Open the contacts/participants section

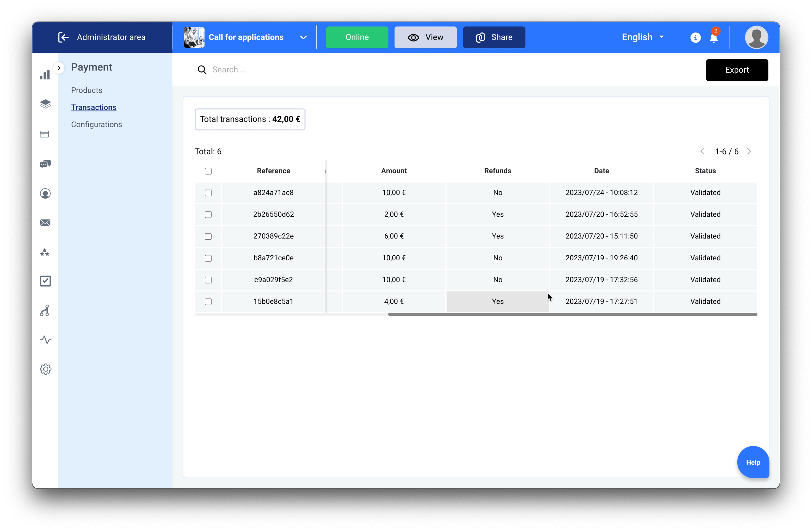45,193
